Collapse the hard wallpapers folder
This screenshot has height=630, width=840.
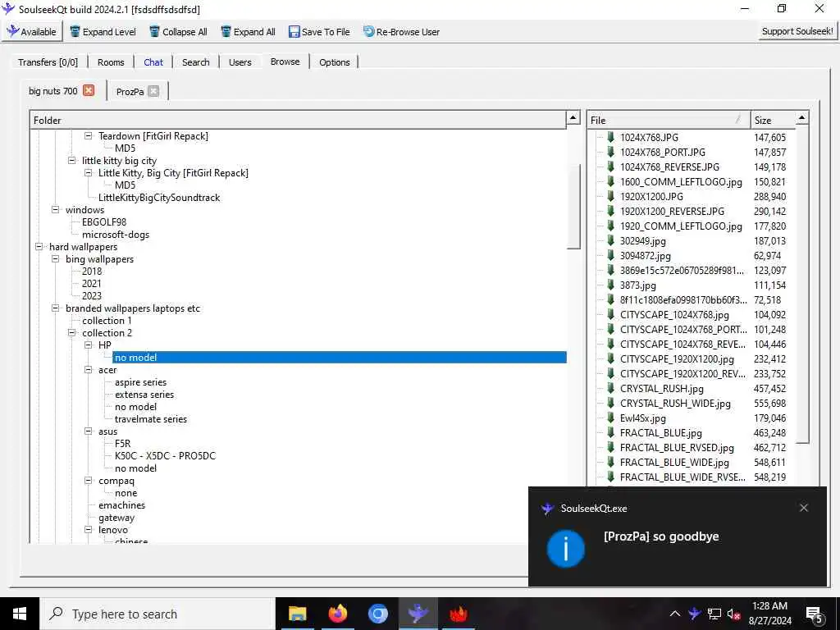39,247
